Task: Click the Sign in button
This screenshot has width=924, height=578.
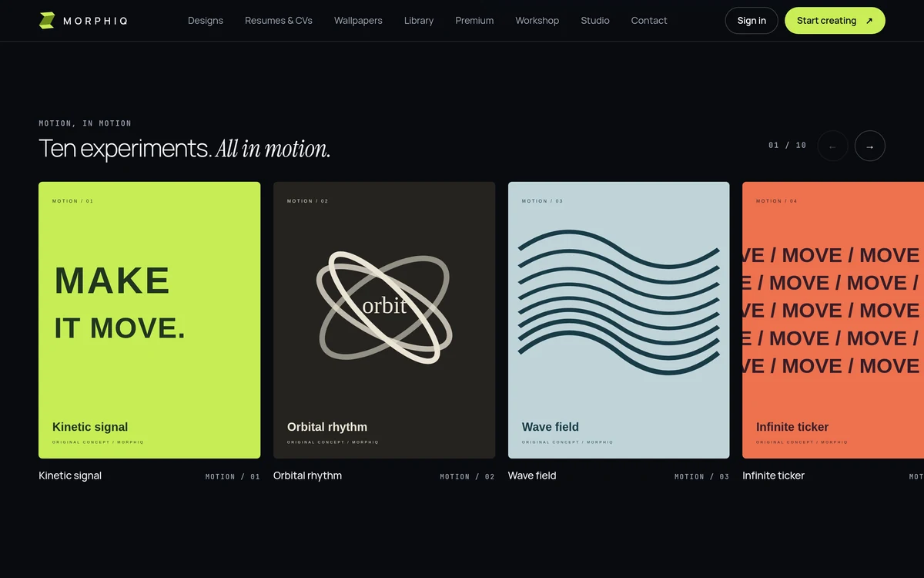Action: click(x=752, y=21)
